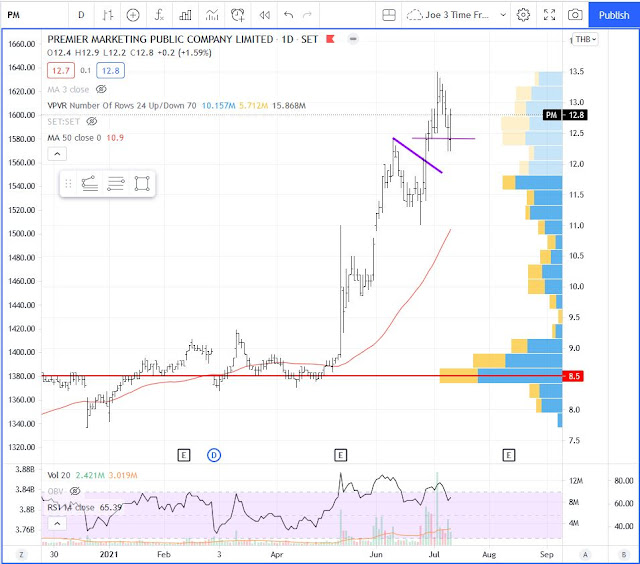Publish the chart idea
The width and height of the screenshot is (640, 564).
point(614,15)
